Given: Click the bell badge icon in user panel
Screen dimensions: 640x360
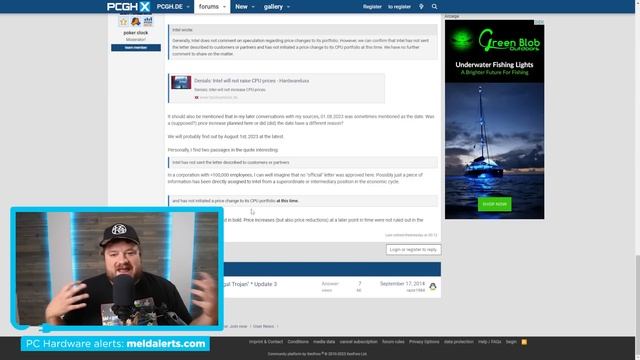Looking at the screenshot, I should click(136, 21).
